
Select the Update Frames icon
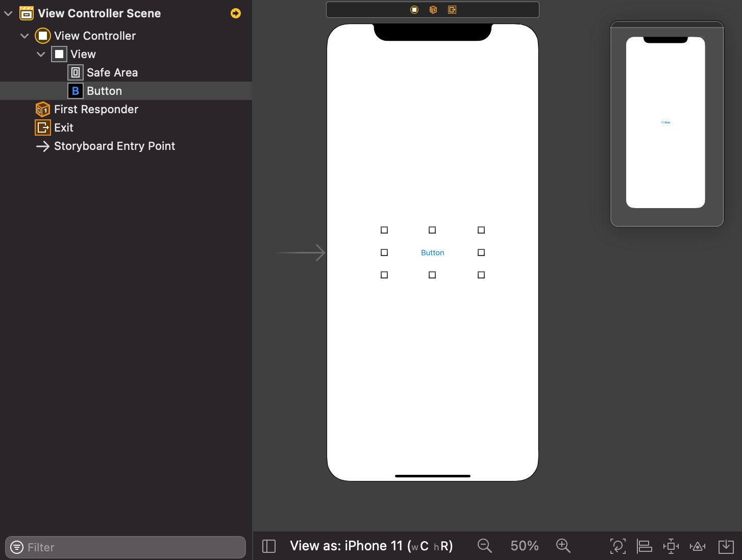(617, 546)
